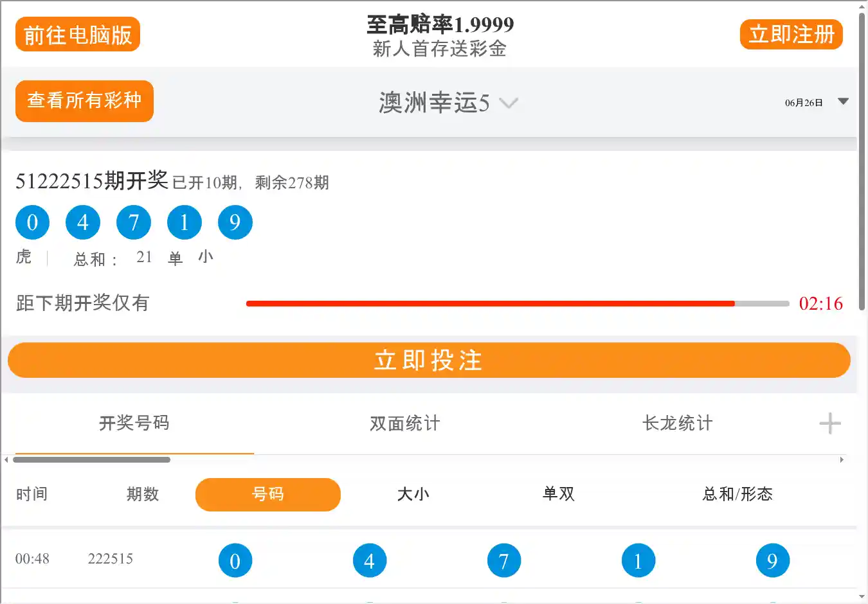Click the blue ball 4 in latest draw
The height and width of the screenshot is (604, 868).
pyautogui.click(x=83, y=222)
